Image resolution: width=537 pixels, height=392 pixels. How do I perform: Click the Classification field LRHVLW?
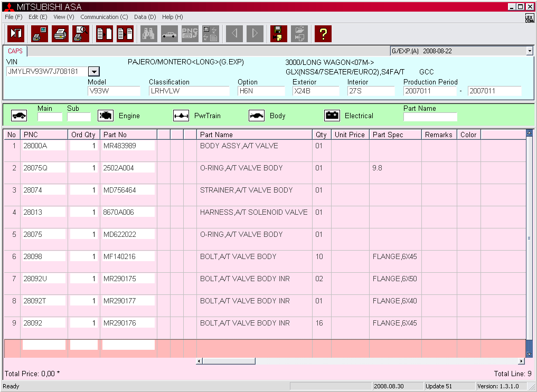[189, 91]
